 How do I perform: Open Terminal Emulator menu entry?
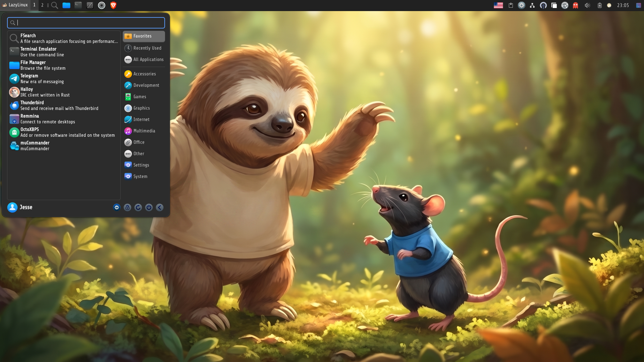pyautogui.click(x=64, y=52)
